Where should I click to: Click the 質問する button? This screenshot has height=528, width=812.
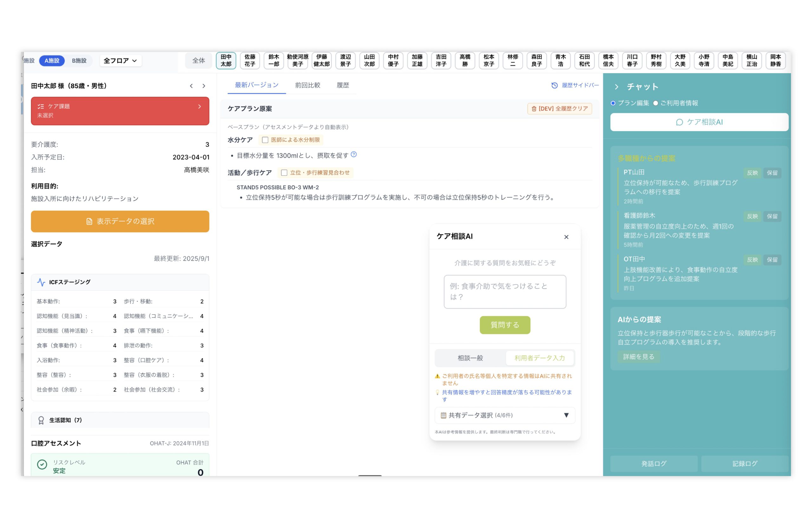(x=505, y=325)
